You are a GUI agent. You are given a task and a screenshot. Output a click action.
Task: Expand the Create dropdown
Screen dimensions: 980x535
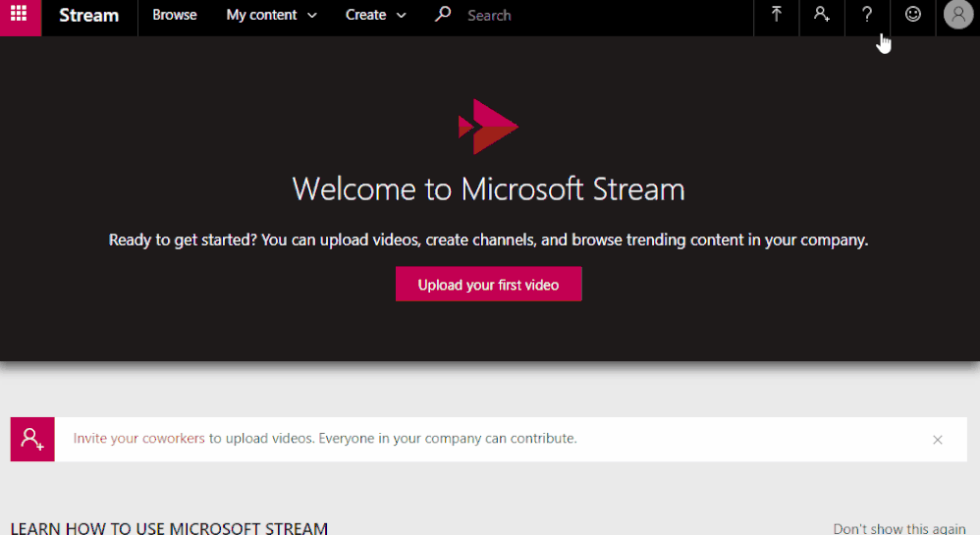coord(376,15)
